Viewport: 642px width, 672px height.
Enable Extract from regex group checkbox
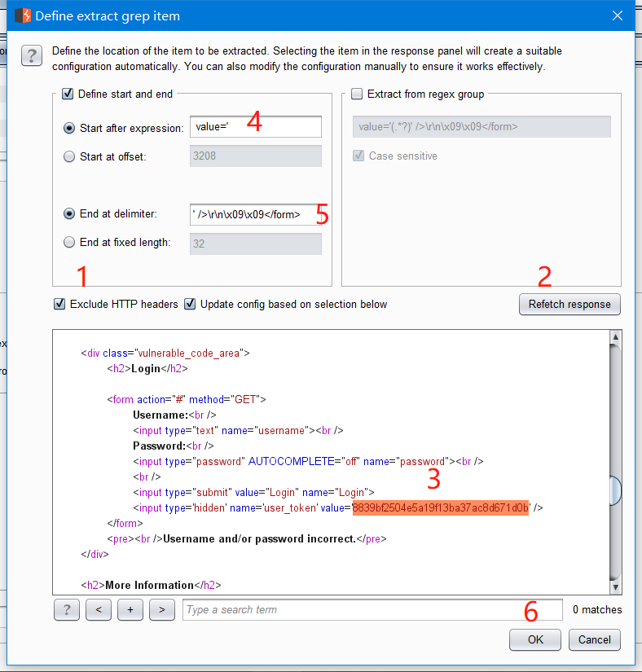[357, 94]
